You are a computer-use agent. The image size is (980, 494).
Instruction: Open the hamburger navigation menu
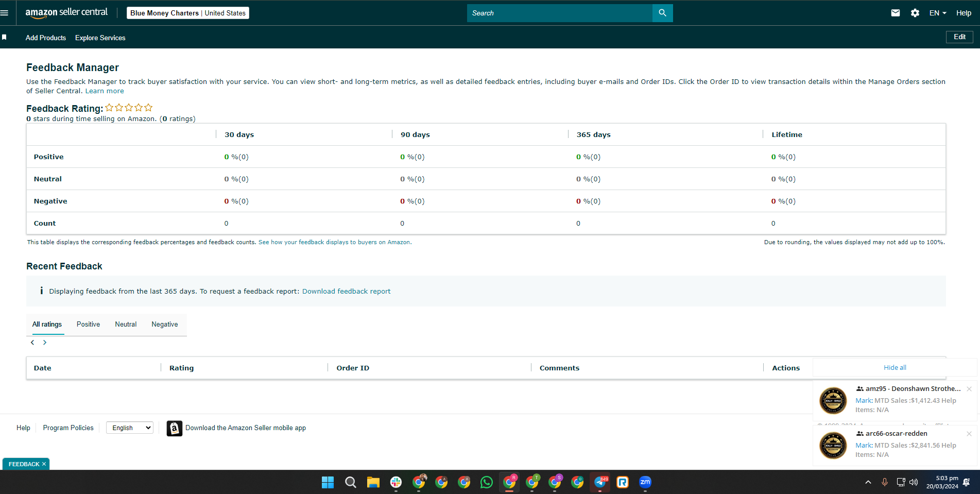point(4,13)
